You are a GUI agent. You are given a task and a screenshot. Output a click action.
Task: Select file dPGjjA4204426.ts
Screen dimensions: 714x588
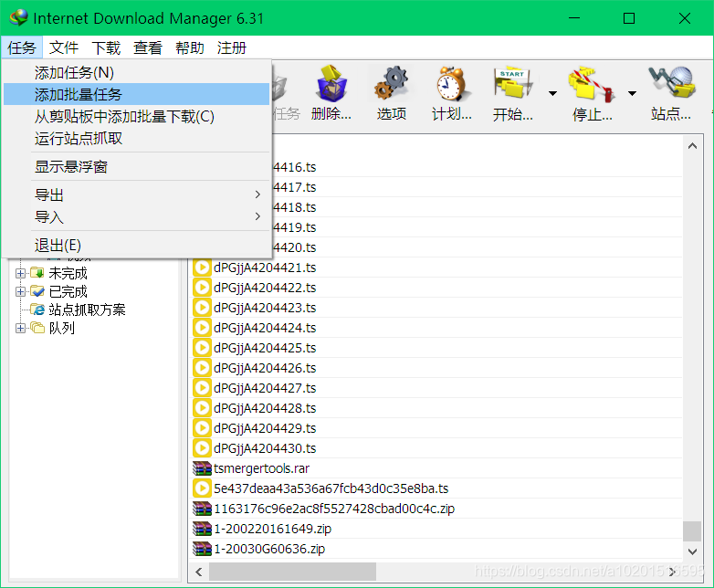tap(265, 368)
